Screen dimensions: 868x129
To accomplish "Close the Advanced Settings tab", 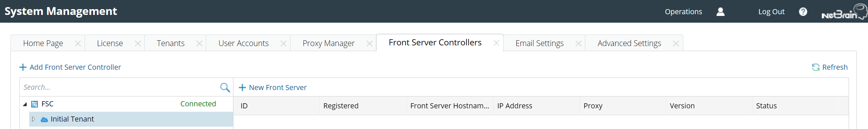I will pos(676,43).
